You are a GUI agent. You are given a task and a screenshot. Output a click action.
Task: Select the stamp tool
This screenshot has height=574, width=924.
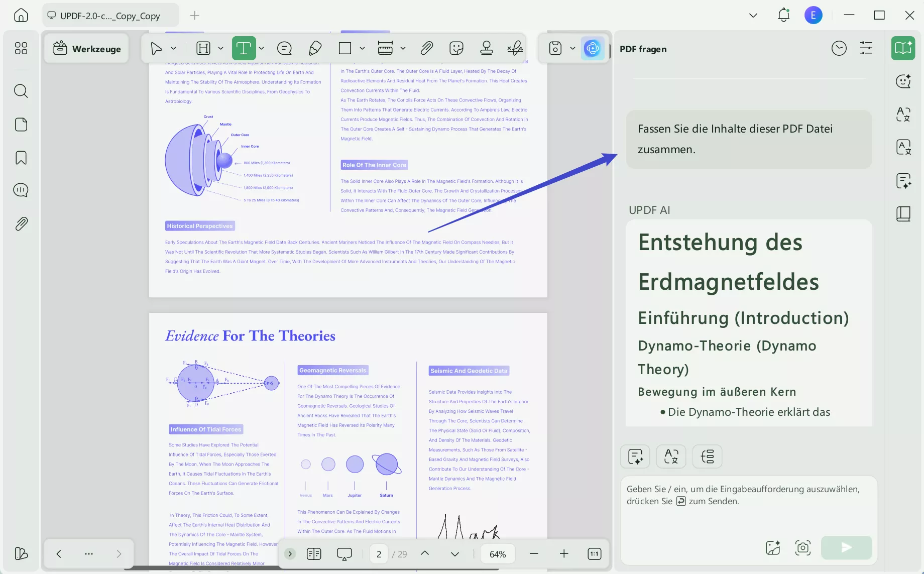coord(486,49)
